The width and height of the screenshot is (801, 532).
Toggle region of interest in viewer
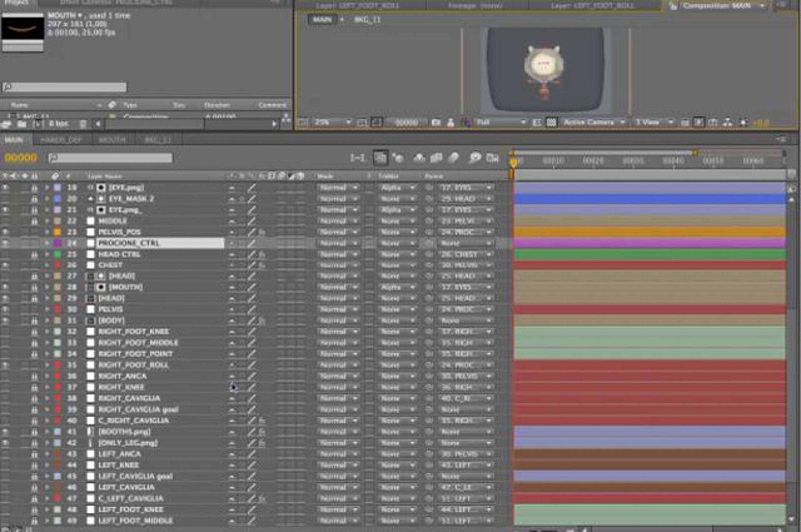[x=537, y=122]
